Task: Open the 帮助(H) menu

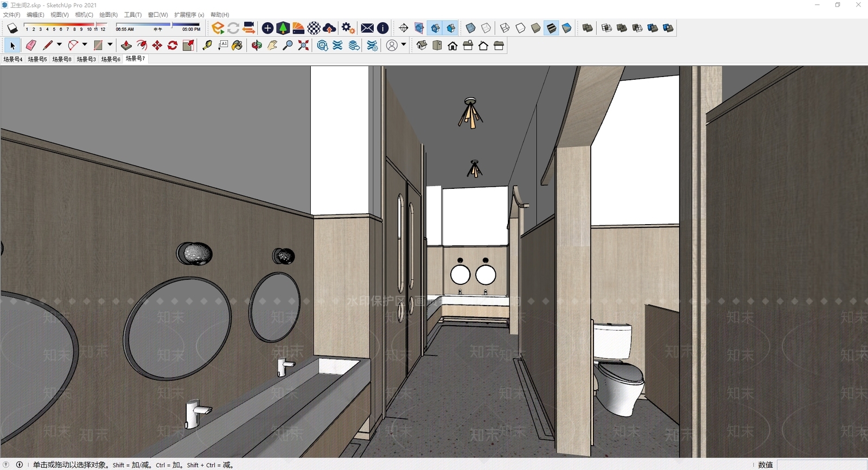Action: pos(220,15)
